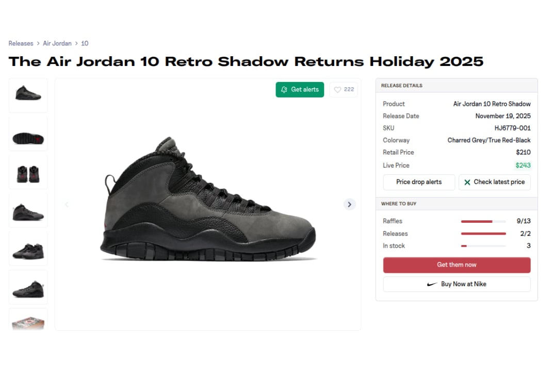Click the alert bell inside Price drop alerts

pos(419,182)
